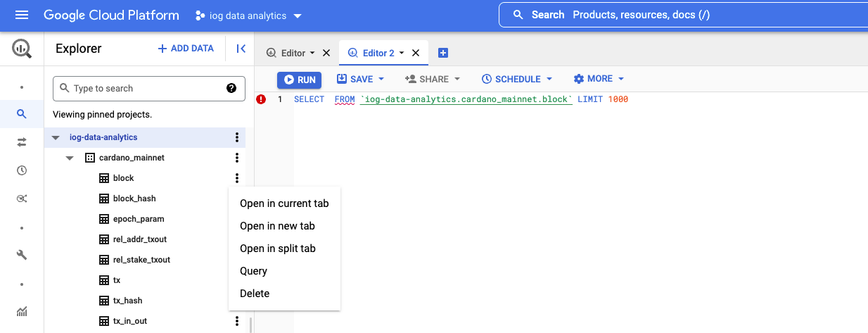Viewport: 868px width, 333px height.
Task: Open actions menu for tx_in_out table
Action: pos(237,321)
